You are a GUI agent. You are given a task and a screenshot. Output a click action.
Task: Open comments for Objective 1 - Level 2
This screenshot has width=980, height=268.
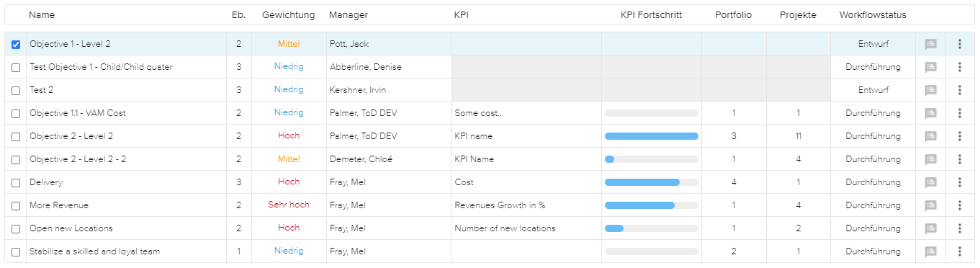[930, 44]
